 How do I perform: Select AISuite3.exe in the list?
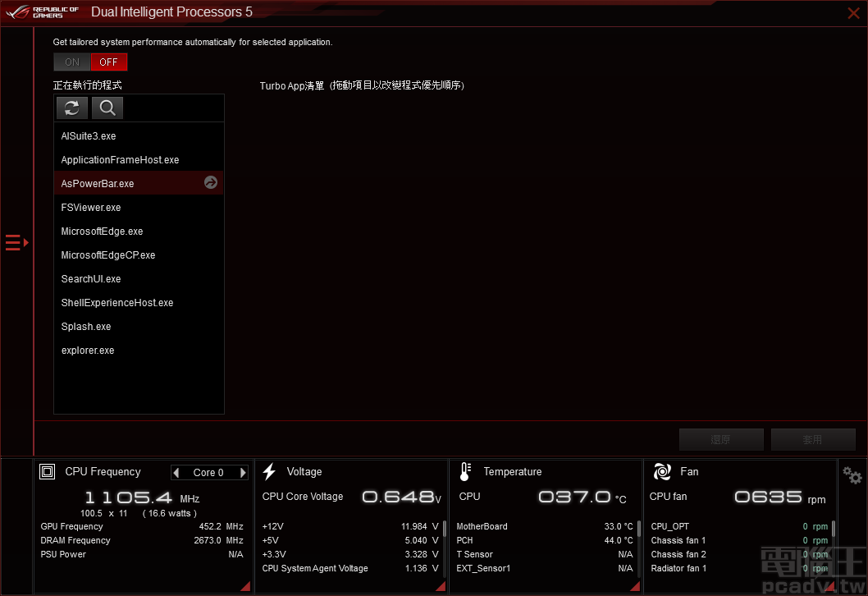139,135
